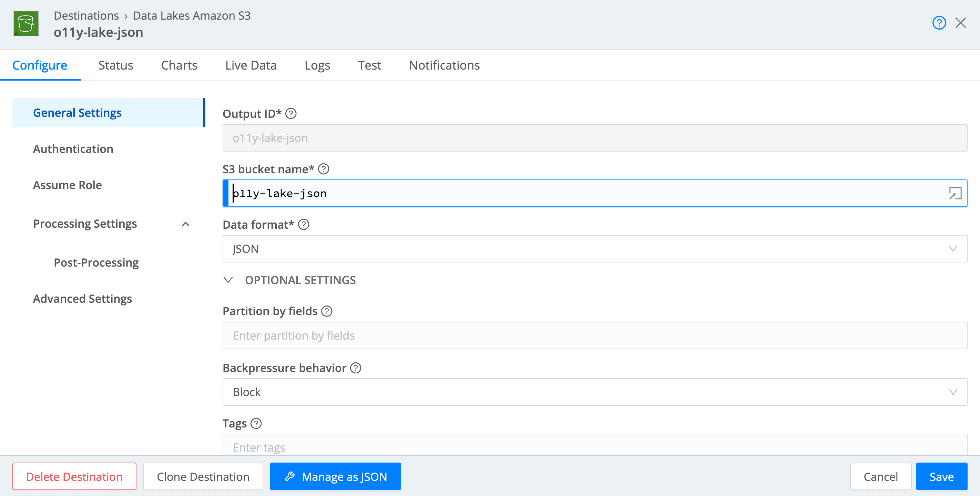
Task: Click Partition by fields help icon
Action: 327,311
